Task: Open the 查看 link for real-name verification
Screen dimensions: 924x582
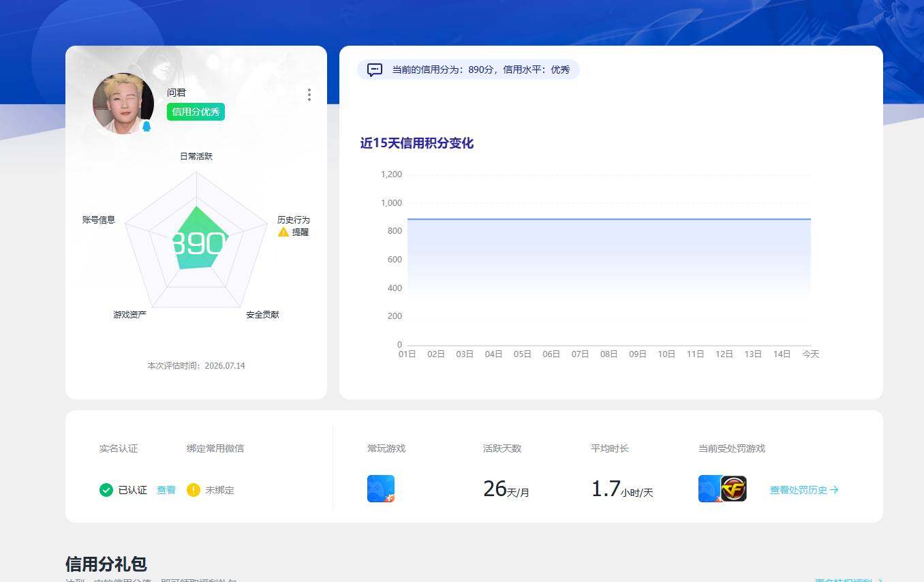Action: [166, 490]
